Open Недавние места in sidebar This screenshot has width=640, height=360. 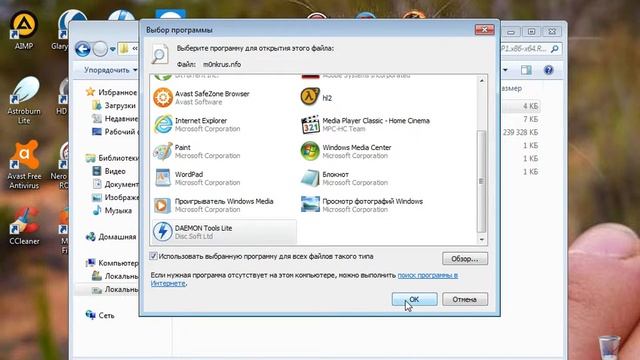point(115,119)
